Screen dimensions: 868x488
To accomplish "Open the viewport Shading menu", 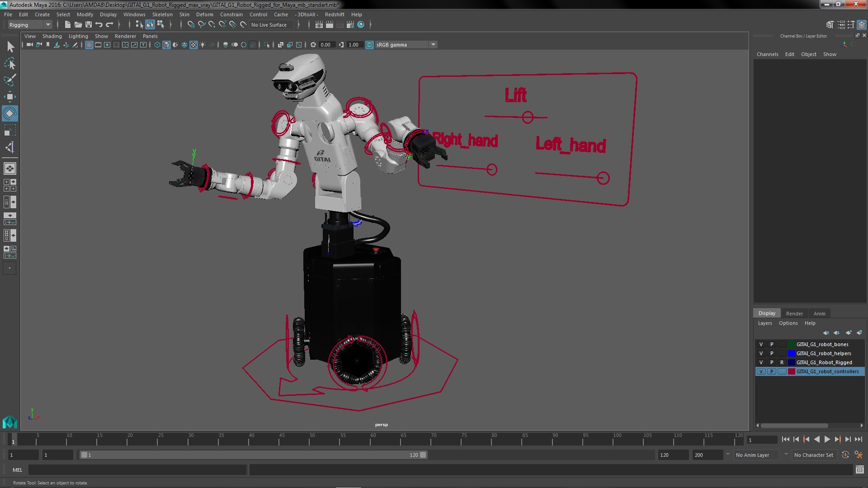I will click(52, 36).
